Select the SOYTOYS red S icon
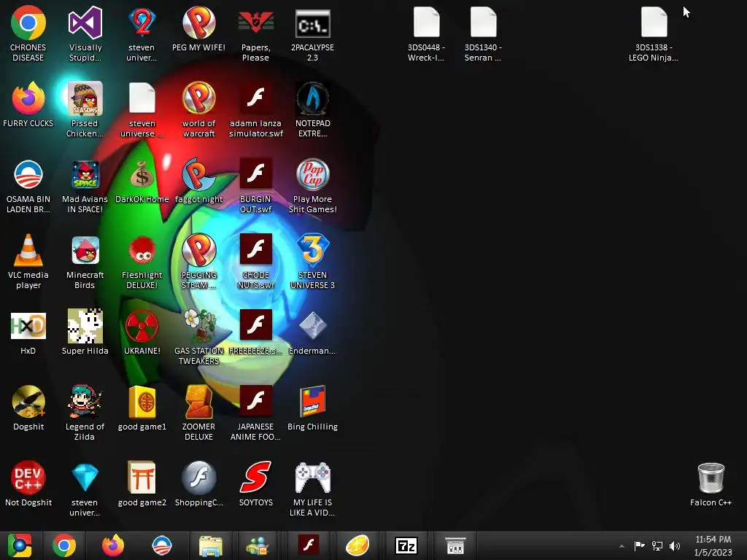 [x=255, y=484]
